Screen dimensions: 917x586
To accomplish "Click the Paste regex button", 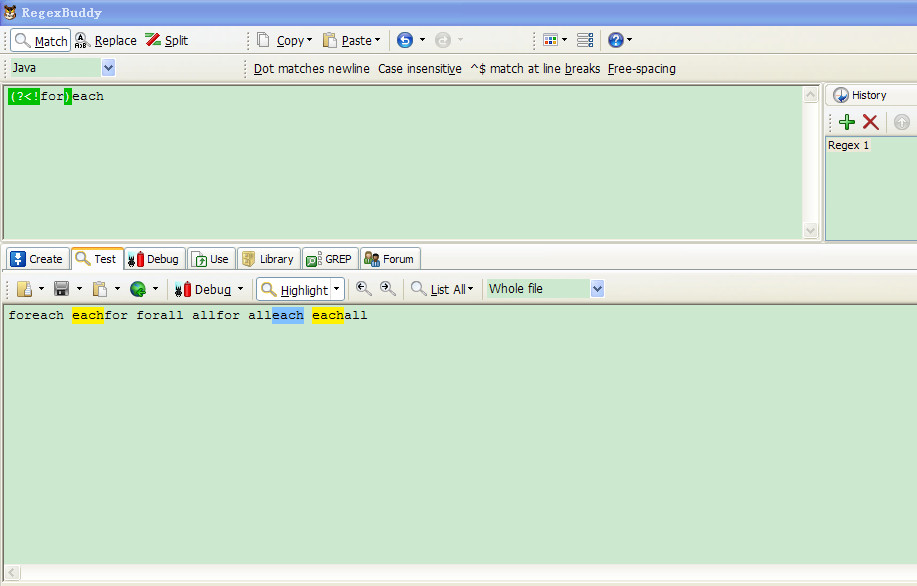I will [x=347, y=40].
